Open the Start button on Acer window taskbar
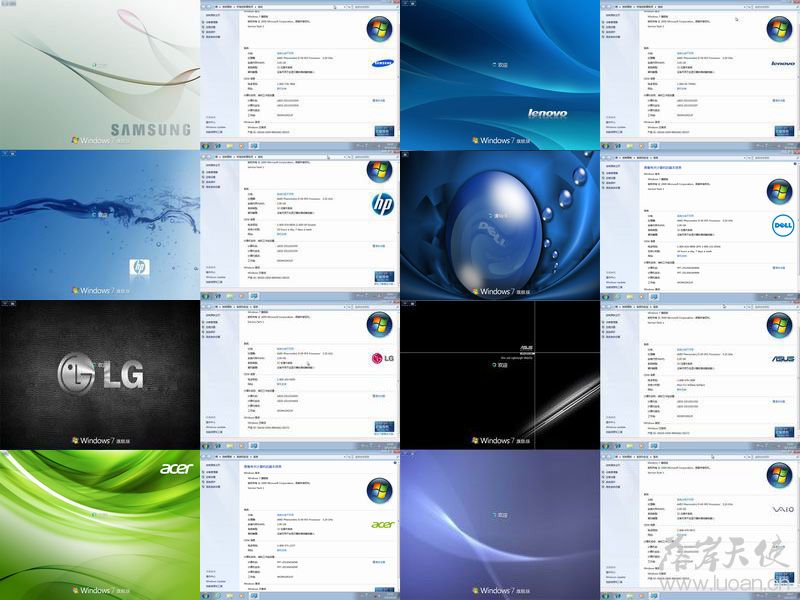The width and height of the screenshot is (800, 600). pyautogui.click(x=206, y=596)
